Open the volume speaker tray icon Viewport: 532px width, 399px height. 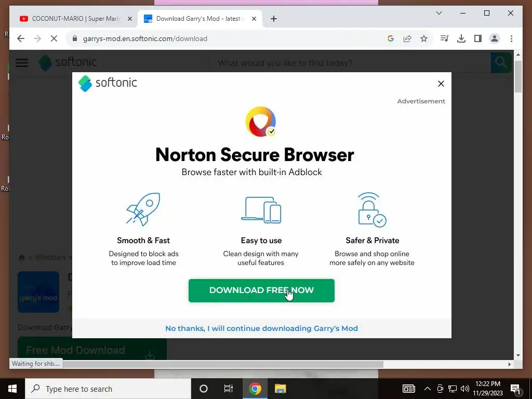pyautogui.click(x=465, y=389)
